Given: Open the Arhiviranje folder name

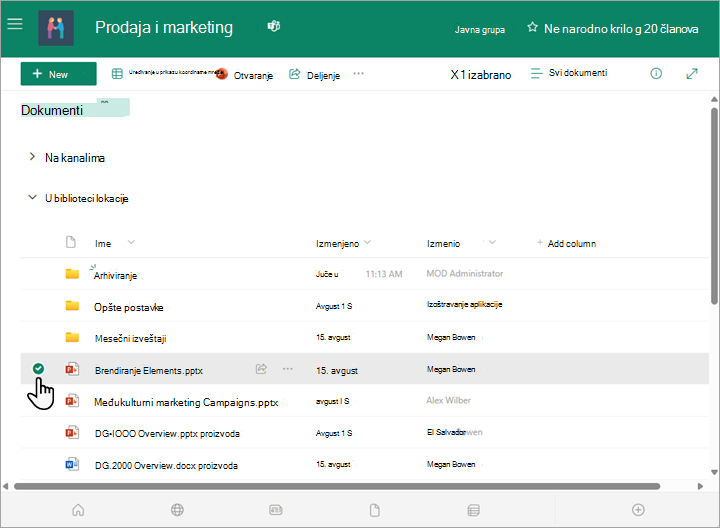Looking at the screenshot, I should pyautogui.click(x=115, y=275).
